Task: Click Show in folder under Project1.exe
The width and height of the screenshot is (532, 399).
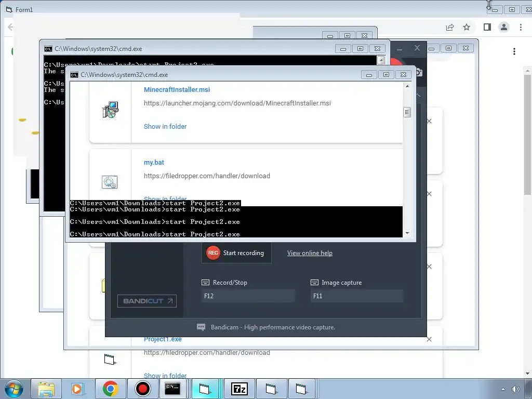Action: click(165, 376)
